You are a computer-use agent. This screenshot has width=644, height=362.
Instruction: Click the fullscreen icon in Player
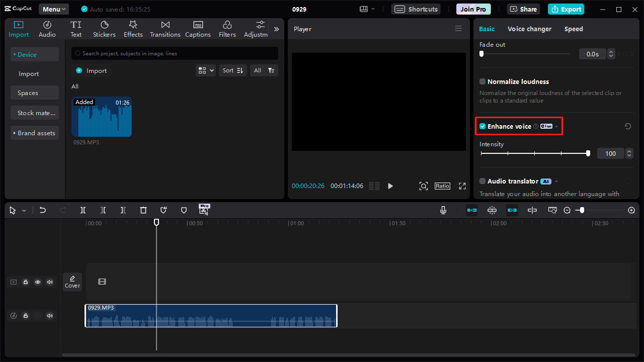[462, 186]
